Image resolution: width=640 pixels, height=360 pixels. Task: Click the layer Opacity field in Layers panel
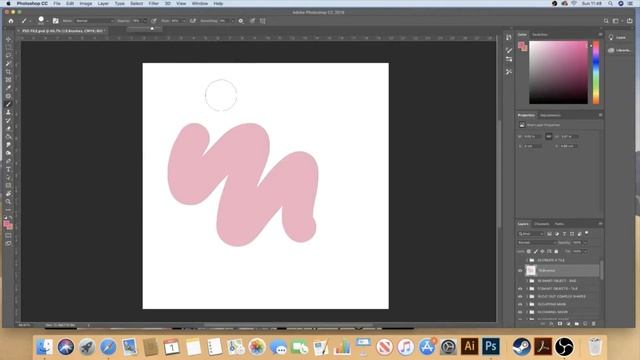click(577, 242)
